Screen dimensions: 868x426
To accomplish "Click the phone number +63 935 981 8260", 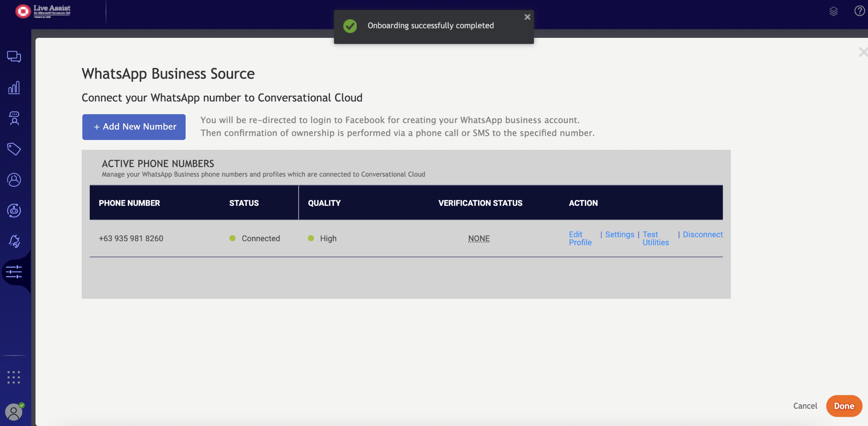I will [x=131, y=238].
